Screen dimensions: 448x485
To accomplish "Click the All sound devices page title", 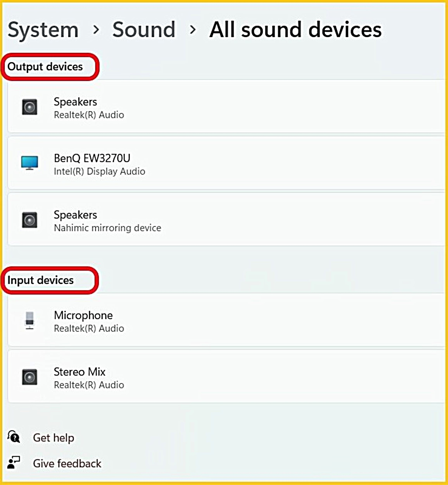I will point(295,30).
